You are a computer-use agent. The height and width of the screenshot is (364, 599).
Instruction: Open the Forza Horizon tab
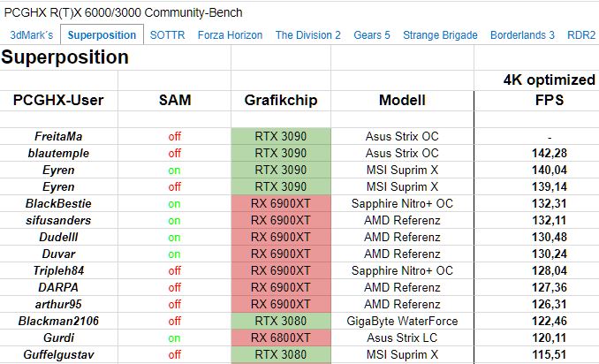coord(230,35)
